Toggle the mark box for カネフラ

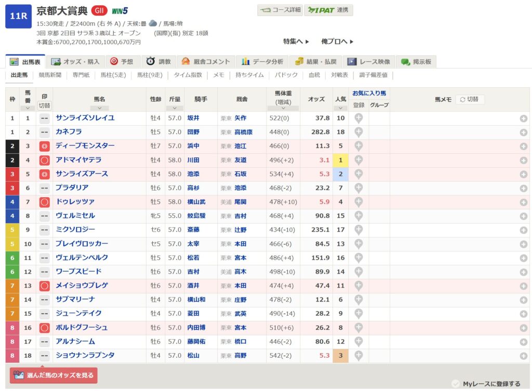tap(45, 132)
